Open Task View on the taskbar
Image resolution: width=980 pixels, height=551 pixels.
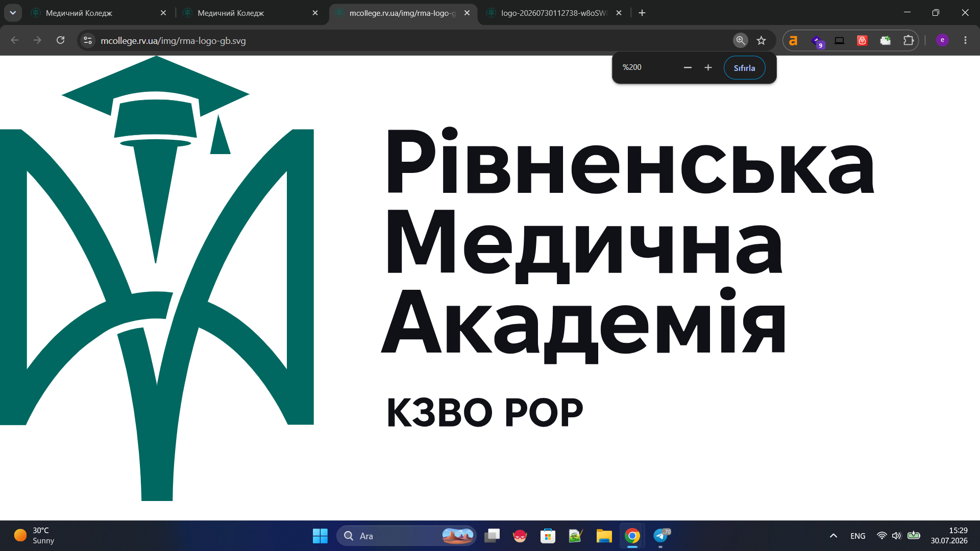pos(492,536)
